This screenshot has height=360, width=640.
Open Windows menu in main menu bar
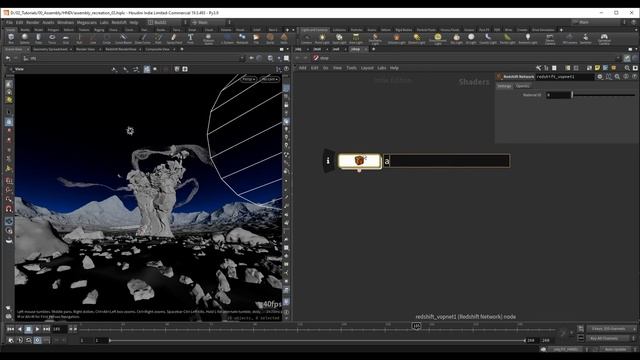point(65,22)
